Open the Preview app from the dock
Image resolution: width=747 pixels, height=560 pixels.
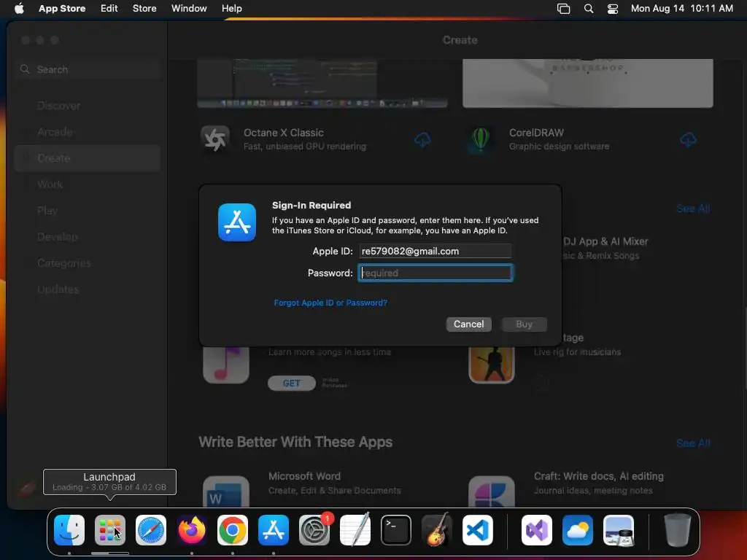pyautogui.click(x=619, y=530)
